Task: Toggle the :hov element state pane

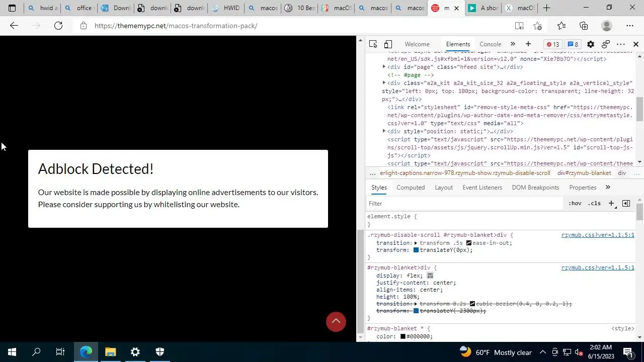Action: [x=575, y=203]
